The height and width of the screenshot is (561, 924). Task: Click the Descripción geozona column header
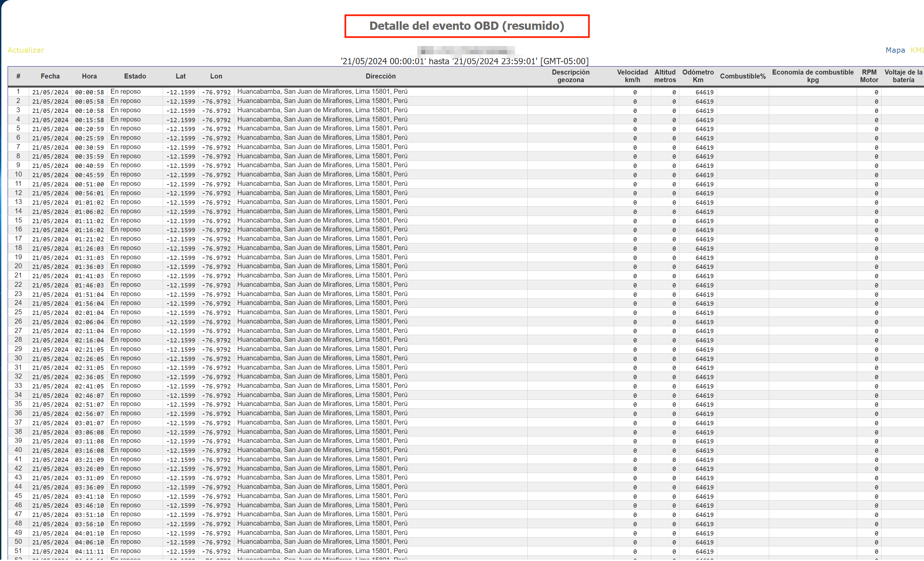pos(570,76)
